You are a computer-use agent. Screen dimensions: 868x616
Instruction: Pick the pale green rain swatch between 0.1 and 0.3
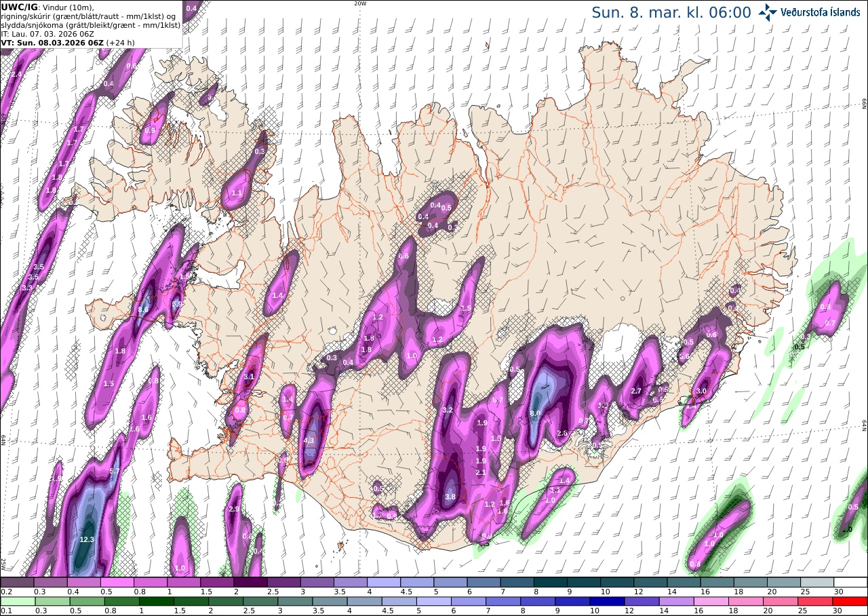[17, 601]
